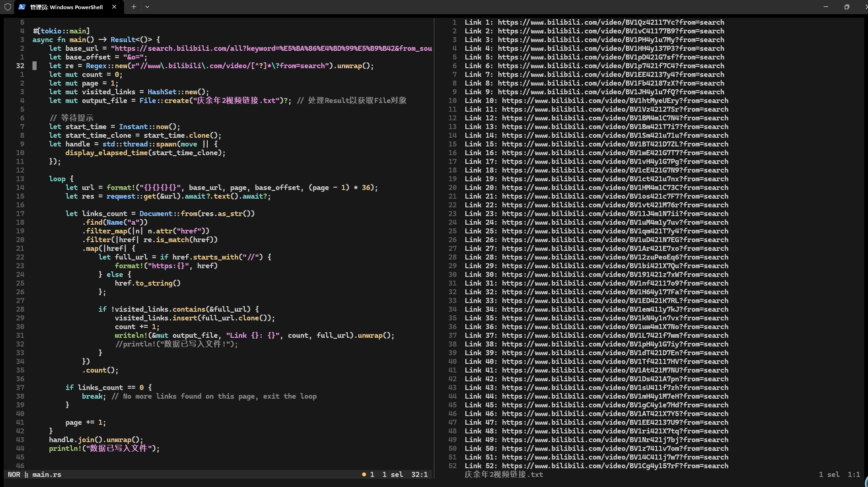This screenshot has height=487, width=868.
Task: Click Link 40 URL in the txt pane
Action: 615,362
